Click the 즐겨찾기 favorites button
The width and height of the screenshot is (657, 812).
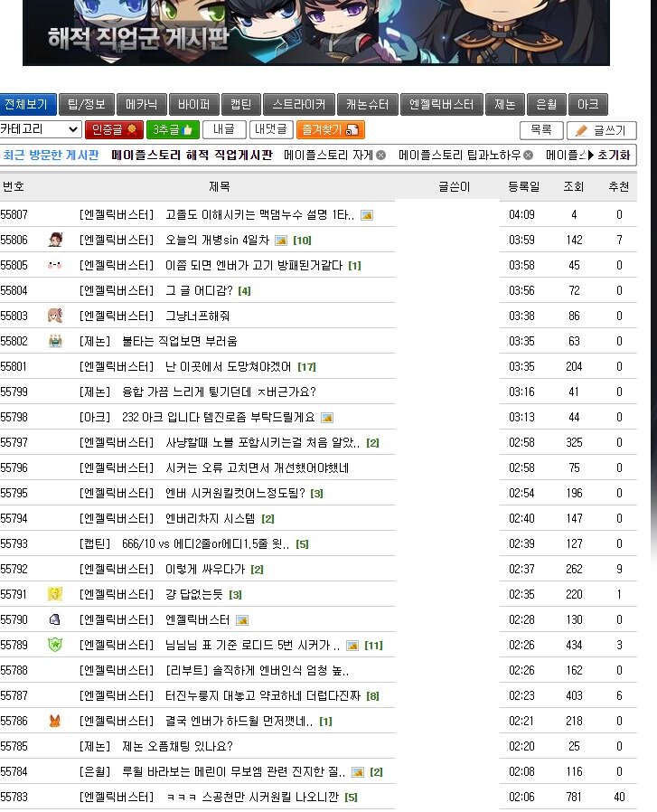pos(331,129)
